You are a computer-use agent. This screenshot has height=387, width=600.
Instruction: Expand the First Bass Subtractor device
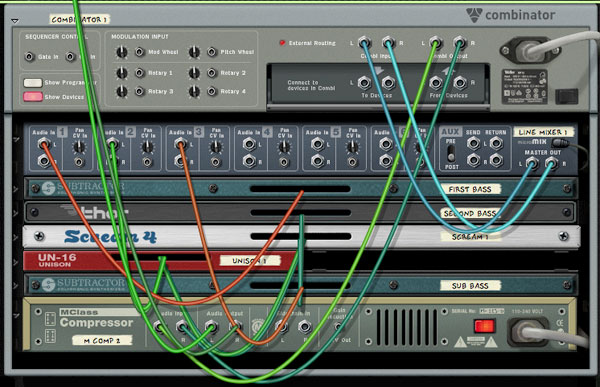click(x=16, y=189)
